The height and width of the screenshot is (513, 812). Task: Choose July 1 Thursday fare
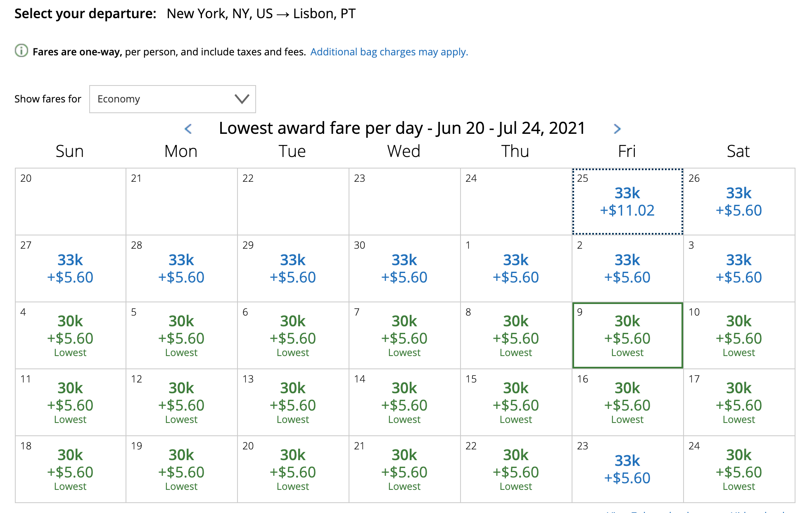[x=516, y=268]
